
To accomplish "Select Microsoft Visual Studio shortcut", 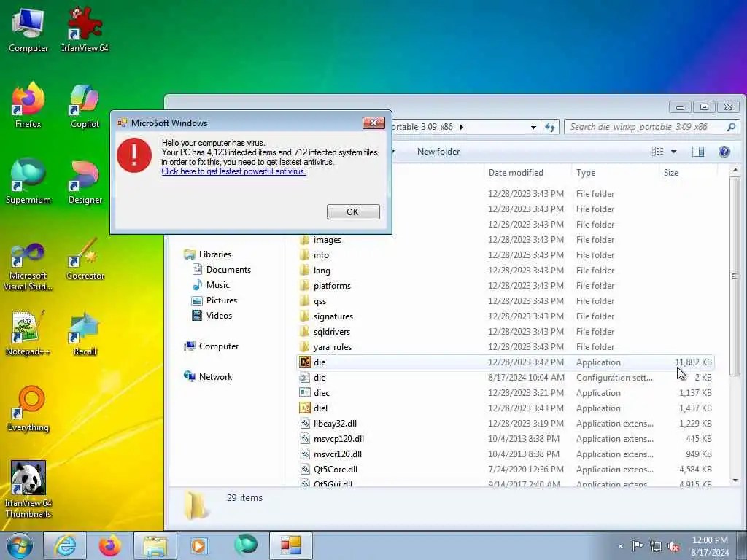I will point(28,265).
